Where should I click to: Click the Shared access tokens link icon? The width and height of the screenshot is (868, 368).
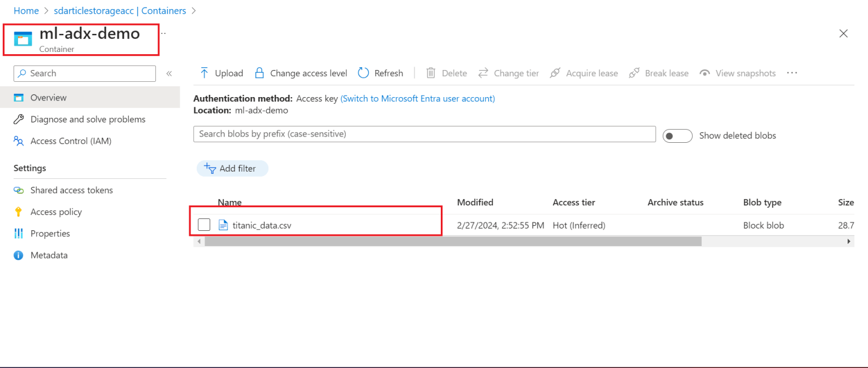pyautogui.click(x=19, y=190)
